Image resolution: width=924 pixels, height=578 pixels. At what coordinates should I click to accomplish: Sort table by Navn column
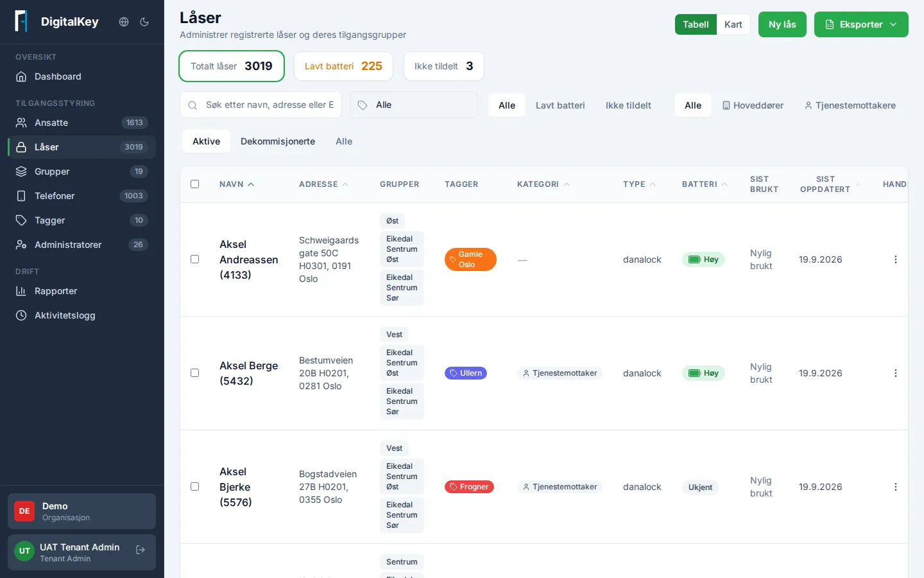click(x=237, y=184)
